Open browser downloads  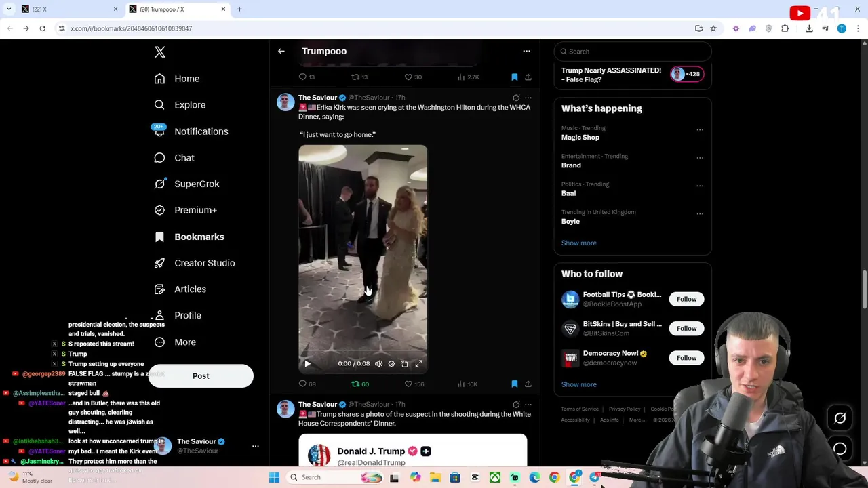click(809, 28)
